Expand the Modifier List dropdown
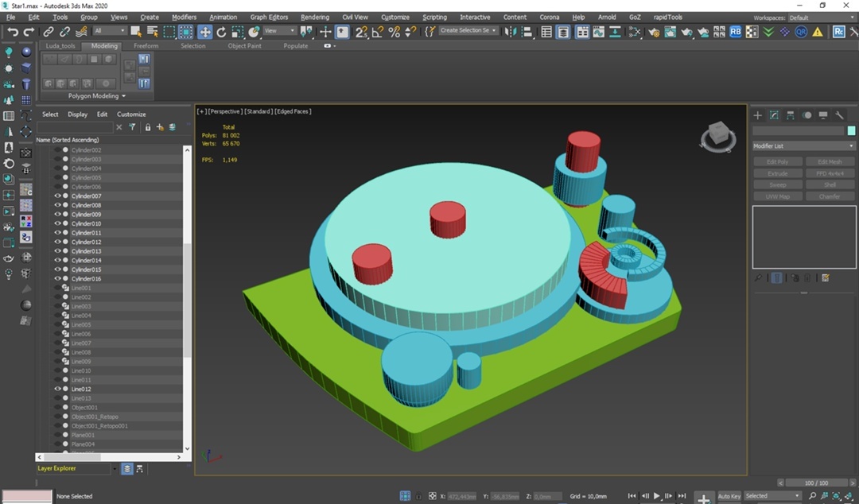The height and width of the screenshot is (504, 859). 803,146
